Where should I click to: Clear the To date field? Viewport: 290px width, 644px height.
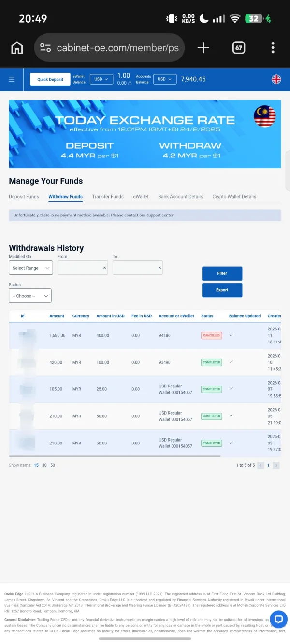pyautogui.click(x=159, y=268)
